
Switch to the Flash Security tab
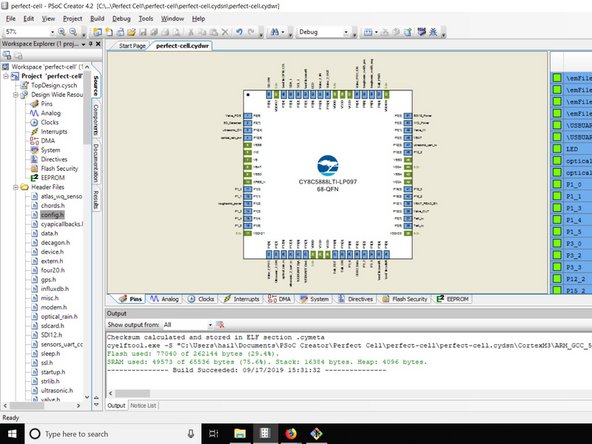405,299
